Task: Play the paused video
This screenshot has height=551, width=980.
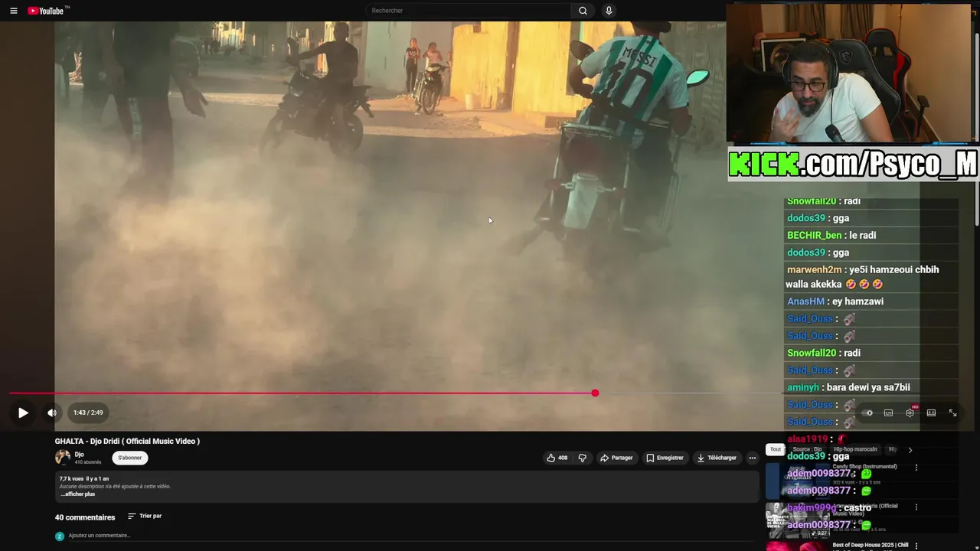Action: tap(23, 412)
